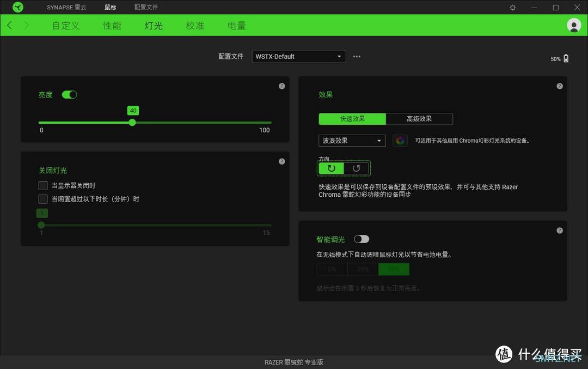Go forward with the right arrow
Image resolution: width=588 pixels, height=369 pixels.
pos(26,25)
